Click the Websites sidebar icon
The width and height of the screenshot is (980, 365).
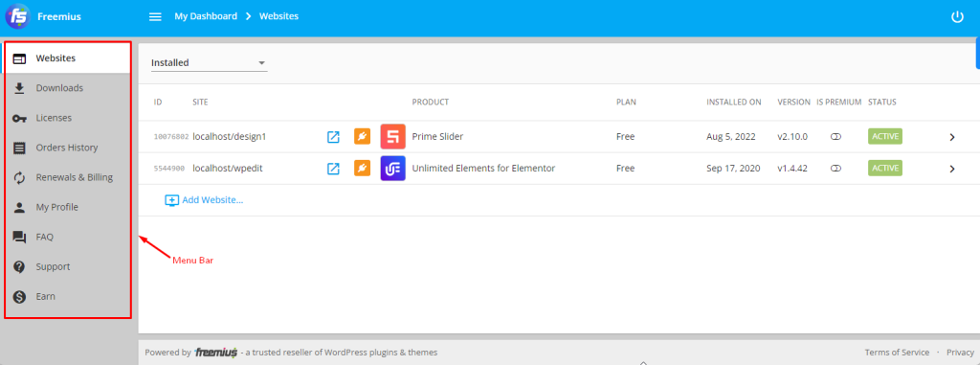pos(20,58)
